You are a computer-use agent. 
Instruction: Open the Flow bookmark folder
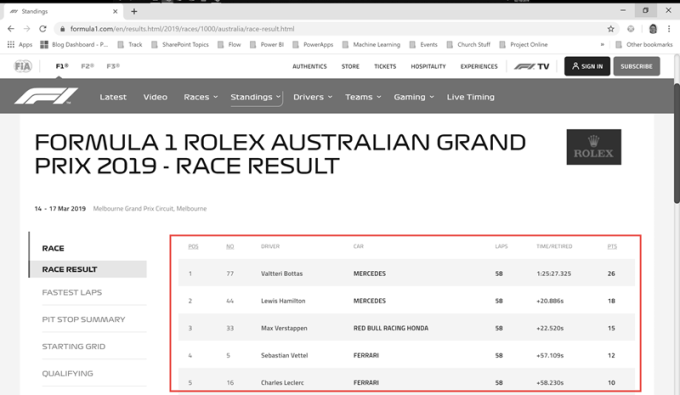point(229,44)
